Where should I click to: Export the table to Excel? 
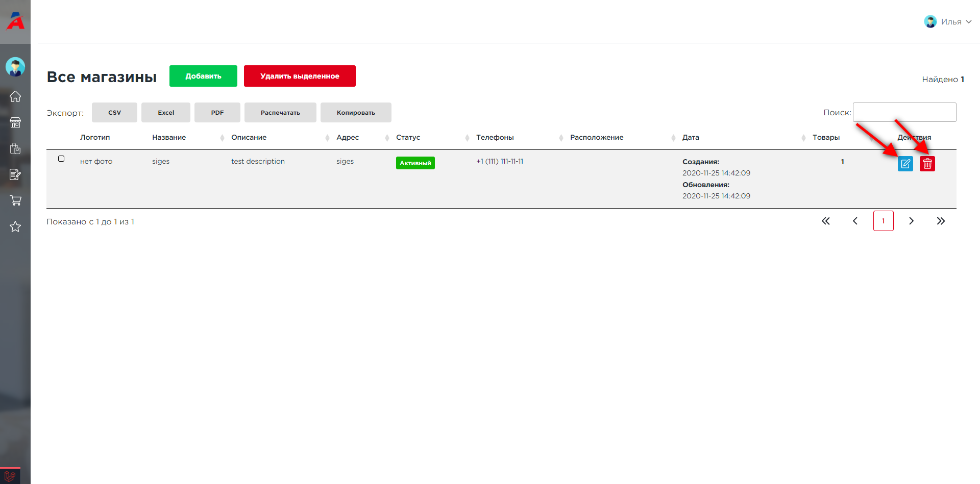pyautogui.click(x=166, y=112)
